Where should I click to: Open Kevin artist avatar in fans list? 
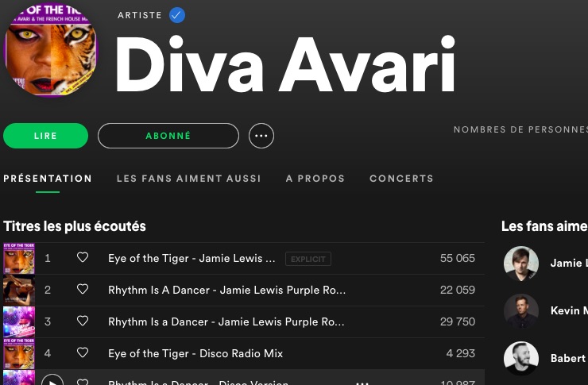tap(521, 311)
